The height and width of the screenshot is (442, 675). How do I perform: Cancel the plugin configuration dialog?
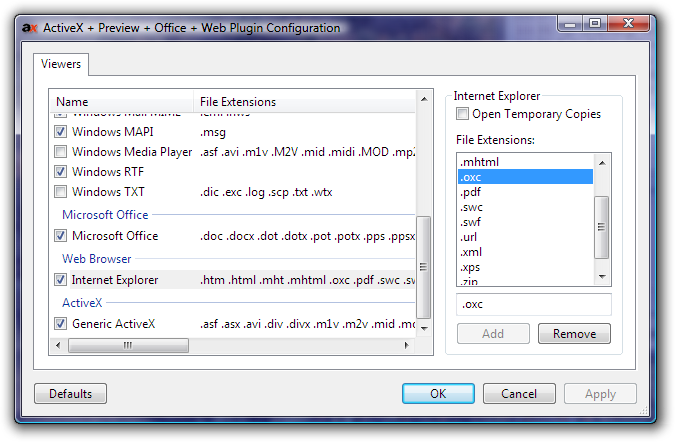coord(519,394)
